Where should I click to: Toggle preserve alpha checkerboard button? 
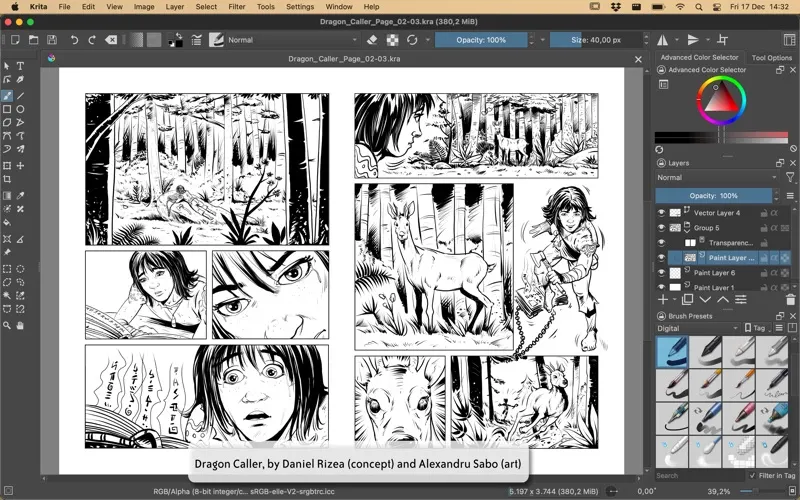coord(392,40)
